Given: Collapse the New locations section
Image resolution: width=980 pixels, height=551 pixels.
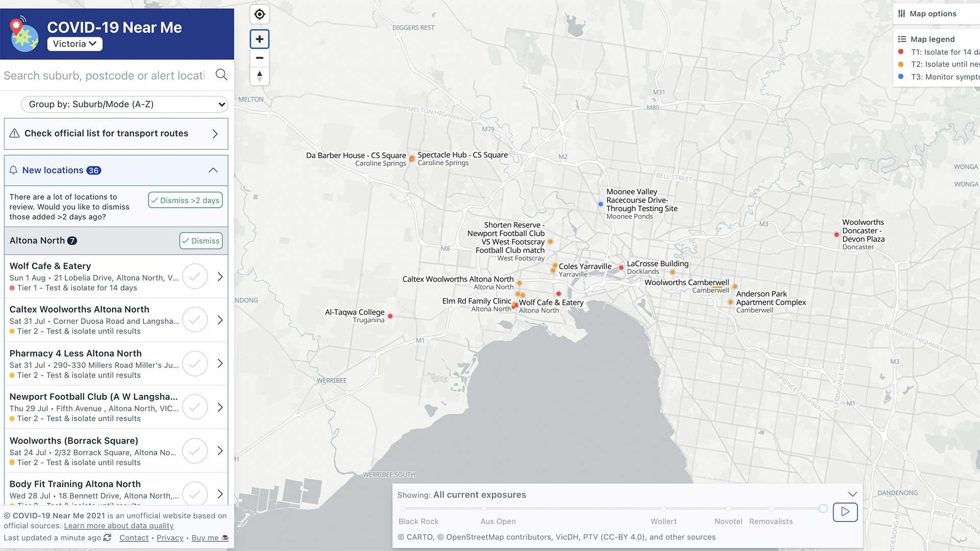Looking at the screenshot, I should point(213,170).
